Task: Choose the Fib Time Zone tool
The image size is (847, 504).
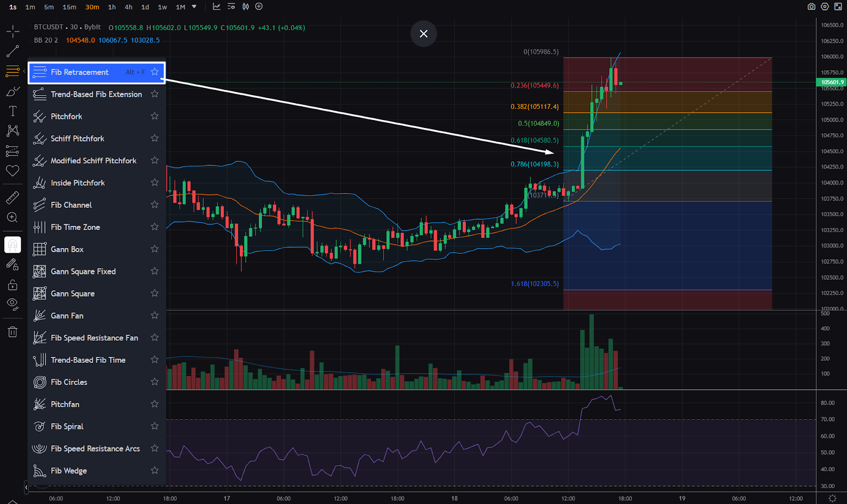Action: (97, 227)
